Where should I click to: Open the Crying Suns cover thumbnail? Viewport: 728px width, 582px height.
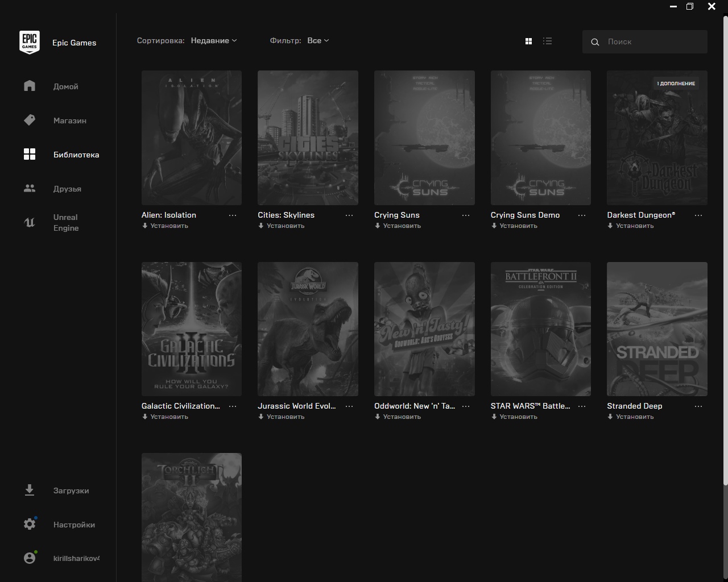tap(424, 138)
